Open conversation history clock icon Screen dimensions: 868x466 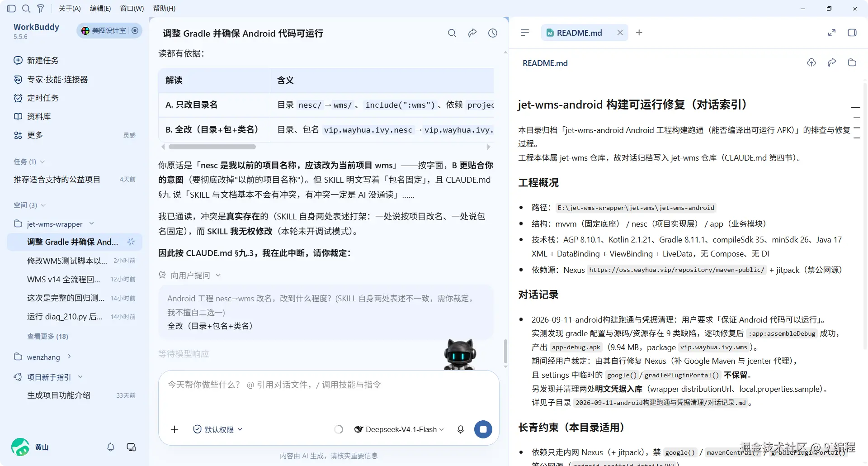click(x=493, y=33)
